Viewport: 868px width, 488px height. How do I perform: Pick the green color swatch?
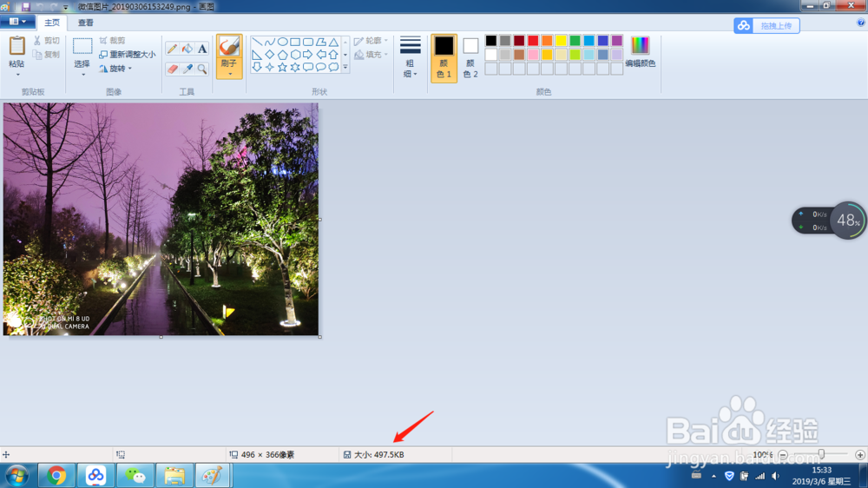(x=575, y=41)
